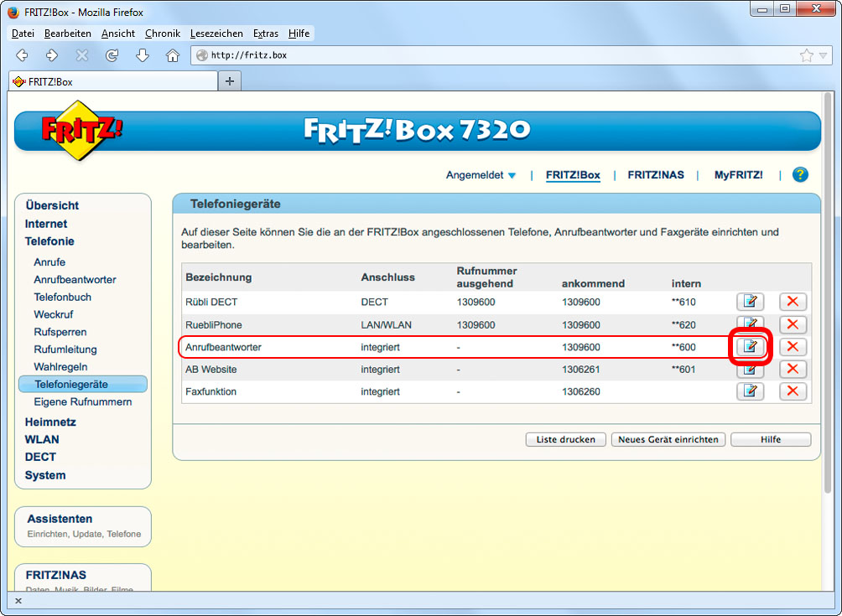Image resolution: width=842 pixels, height=616 pixels.
Task: Delete the RuebliPhone device entry
Action: click(793, 324)
